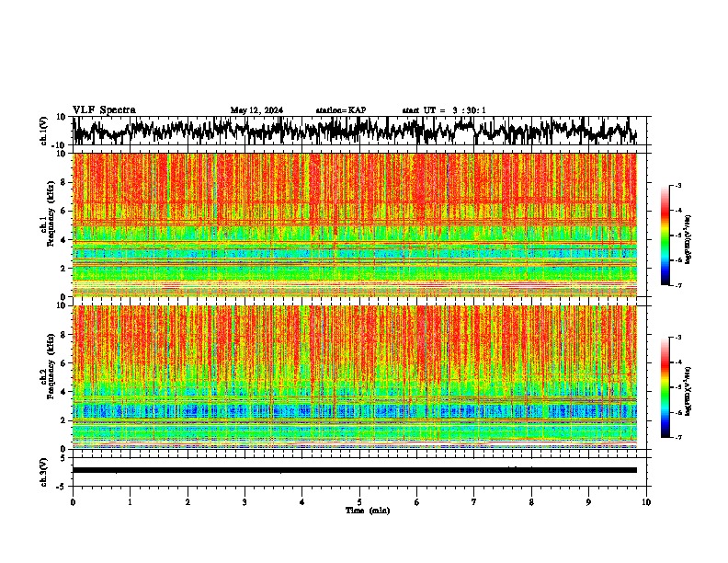
Task: Click the "4" tick on the time axis
Action: (302, 502)
